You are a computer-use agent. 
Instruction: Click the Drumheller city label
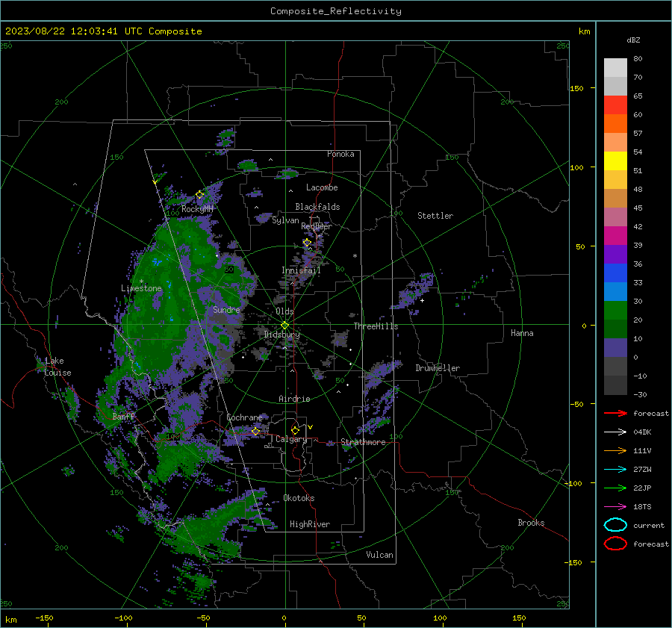tap(438, 368)
